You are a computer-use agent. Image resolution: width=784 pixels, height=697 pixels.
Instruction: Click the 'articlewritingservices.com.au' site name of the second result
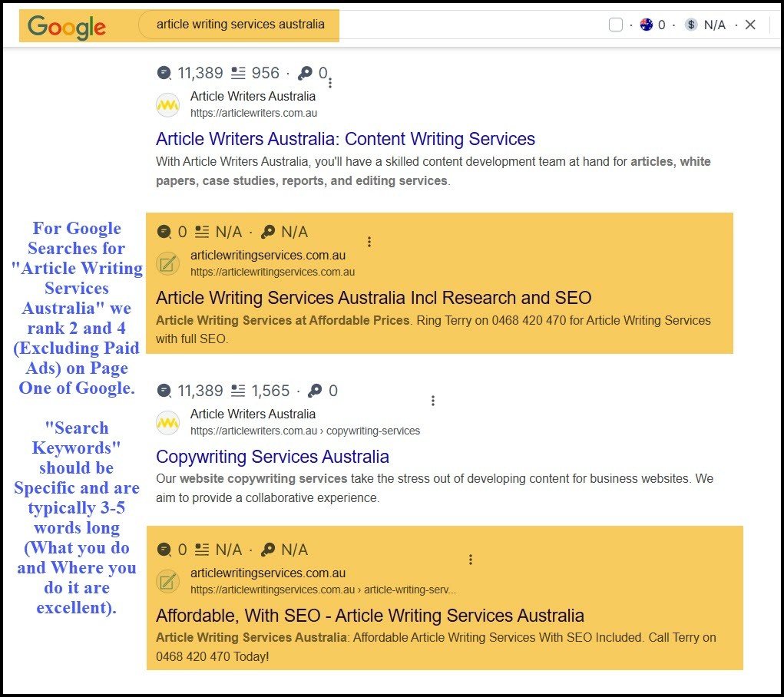(x=268, y=256)
